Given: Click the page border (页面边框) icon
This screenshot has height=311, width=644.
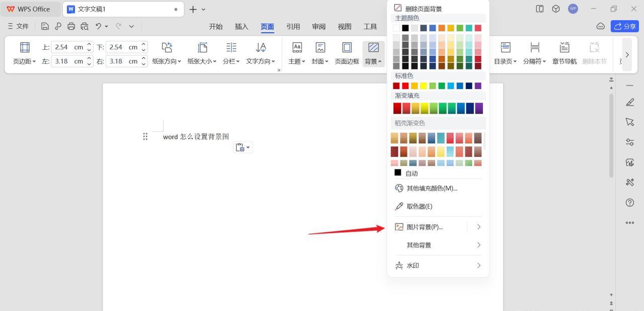Looking at the screenshot, I should point(347,47).
